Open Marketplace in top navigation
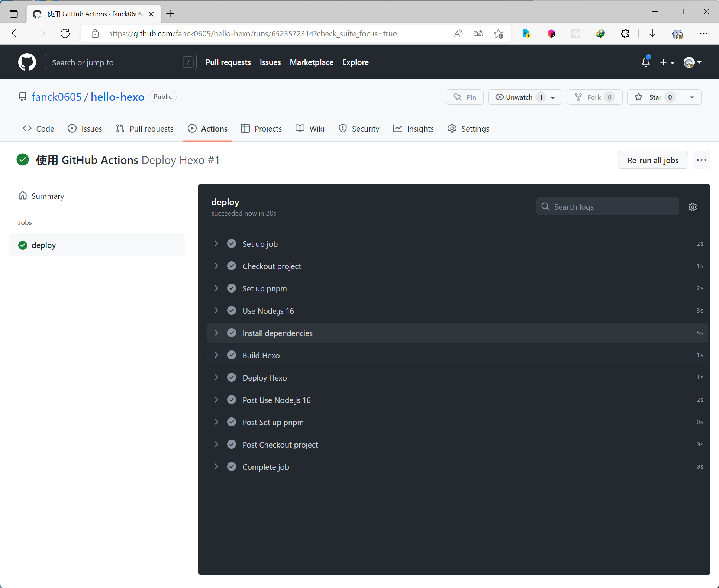The width and height of the screenshot is (719, 588). (312, 62)
